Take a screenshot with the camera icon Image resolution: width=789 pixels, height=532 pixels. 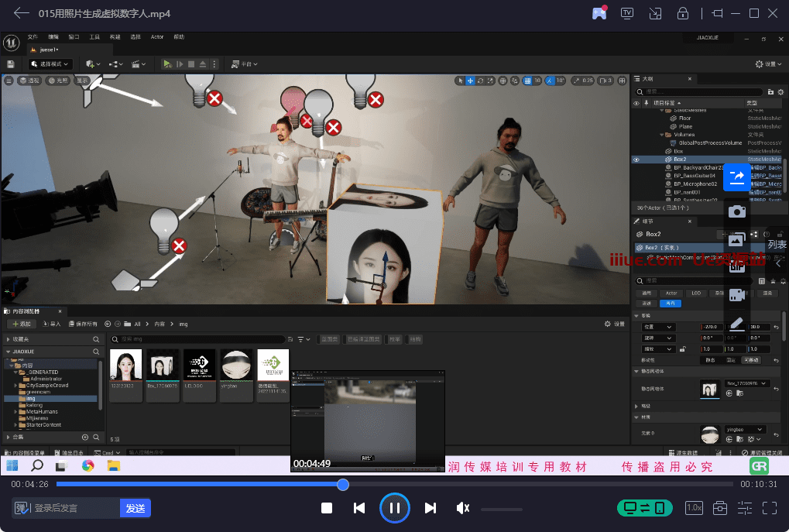(x=736, y=211)
